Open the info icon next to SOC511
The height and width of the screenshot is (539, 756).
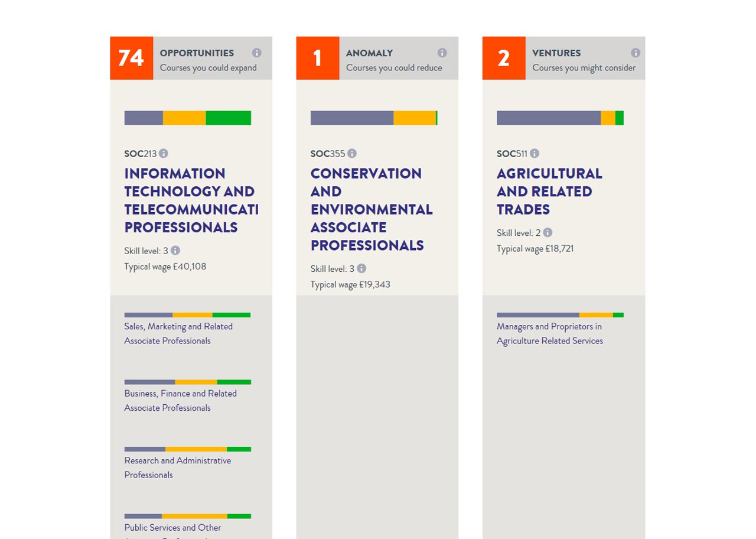(535, 154)
